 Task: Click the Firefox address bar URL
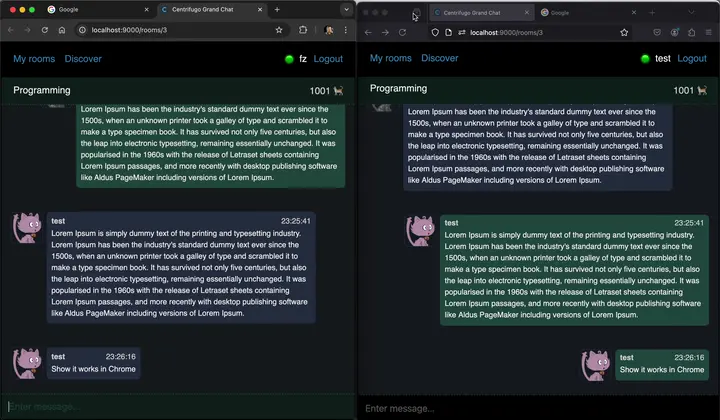[x=506, y=33]
